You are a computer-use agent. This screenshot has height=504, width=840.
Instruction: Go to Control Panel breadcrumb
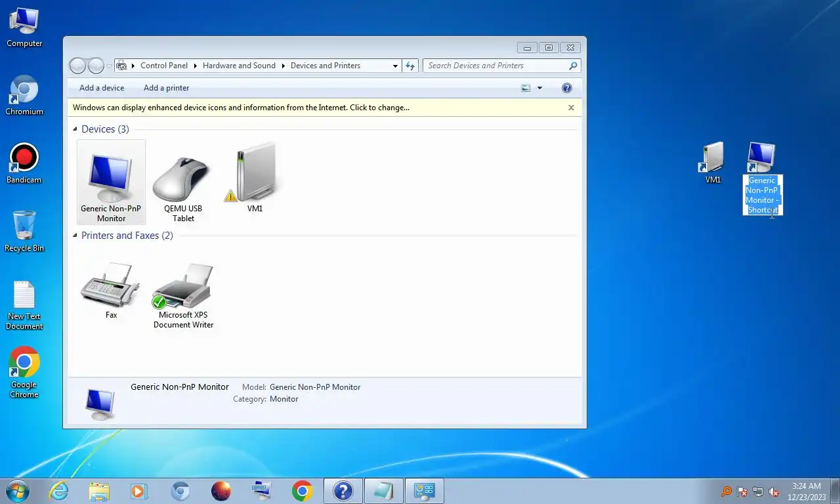(164, 66)
